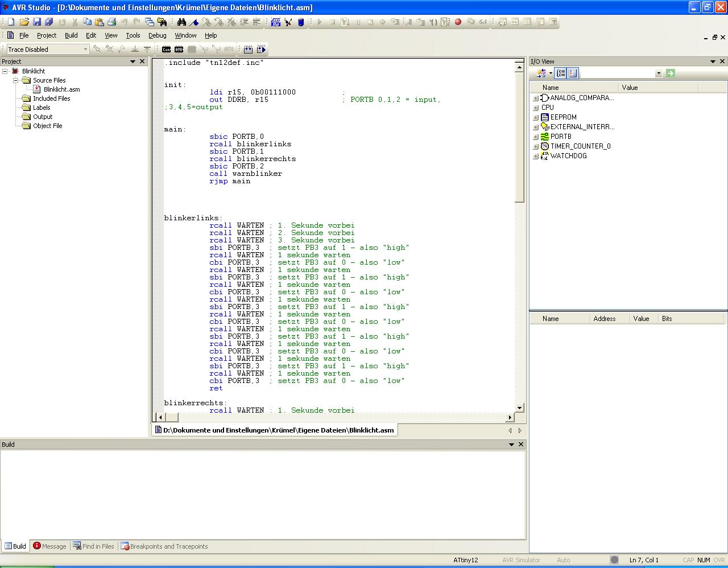This screenshot has width=728, height=568.
Task: Click the blue trash Clean icon
Action: 301,22
